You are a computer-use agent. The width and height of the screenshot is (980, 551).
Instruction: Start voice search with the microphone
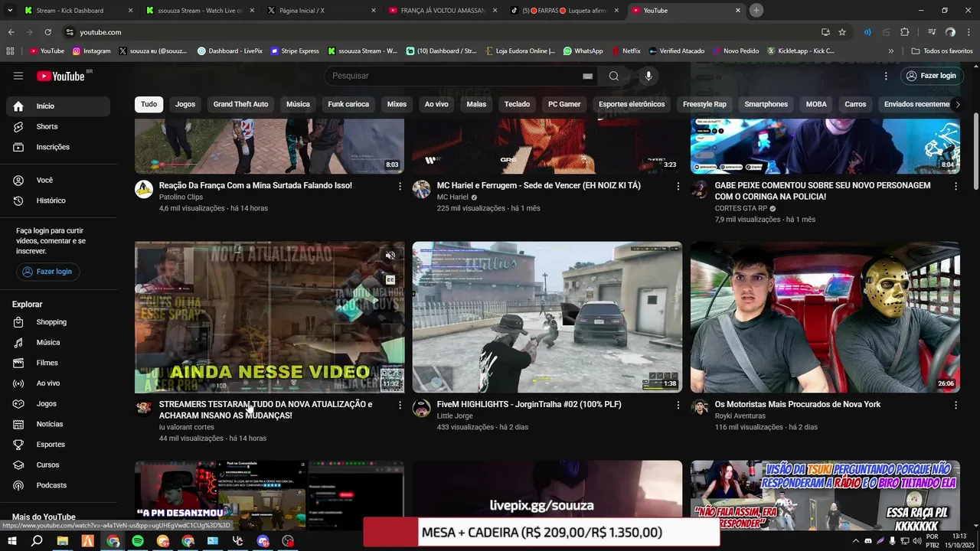648,76
